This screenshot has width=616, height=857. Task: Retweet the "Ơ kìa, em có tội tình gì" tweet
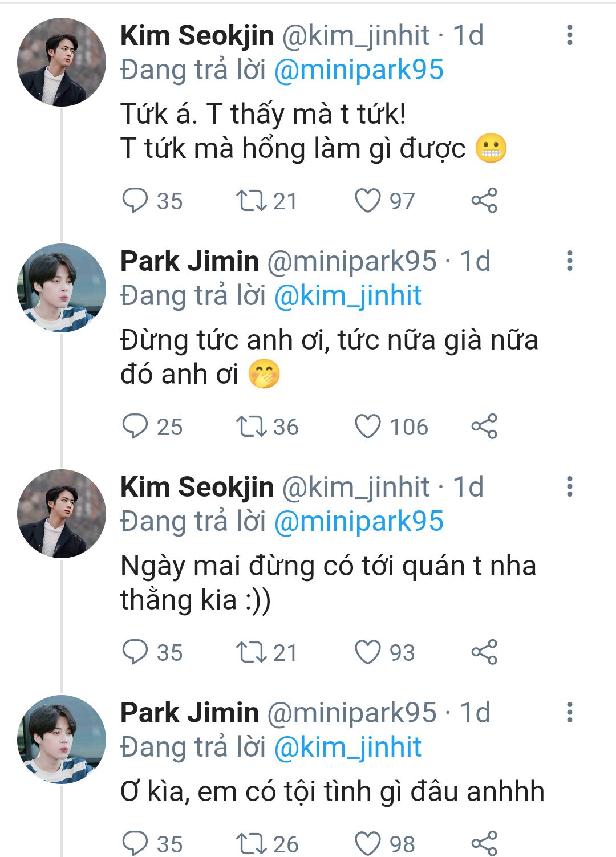coord(251,844)
